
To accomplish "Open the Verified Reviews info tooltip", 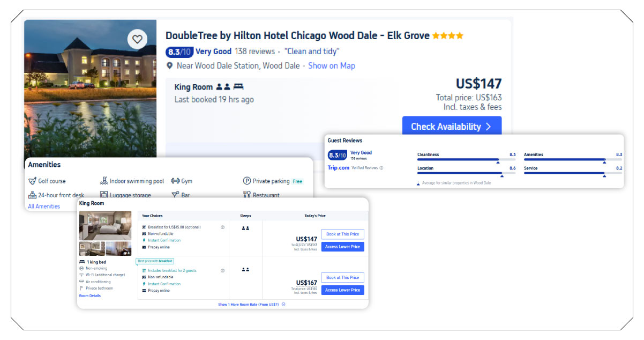I will pyautogui.click(x=382, y=167).
